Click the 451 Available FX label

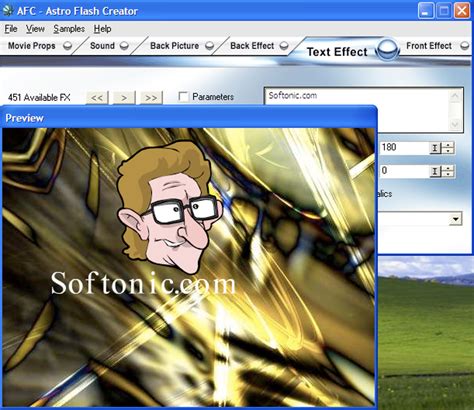click(39, 97)
